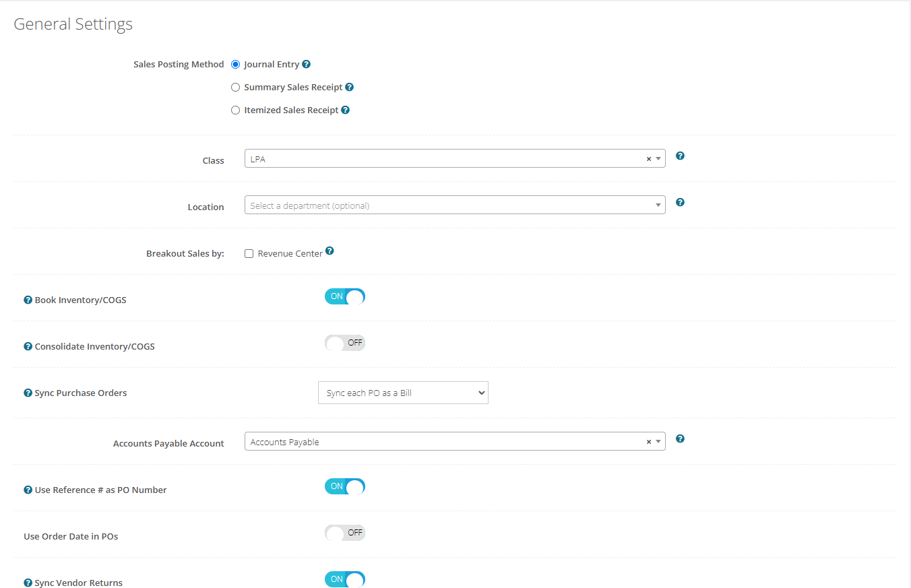Open help icon beside Book Inventory/COGS
The height and width of the screenshot is (588, 911).
click(x=28, y=300)
